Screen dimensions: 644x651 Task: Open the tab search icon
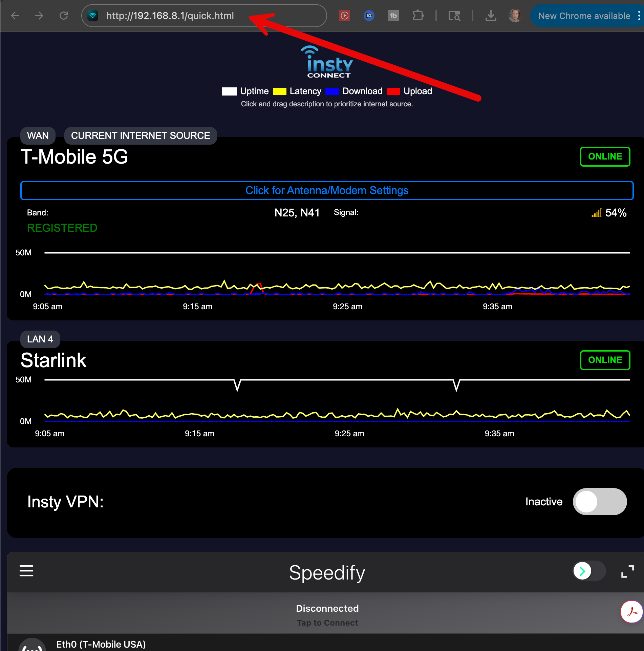pyautogui.click(x=454, y=16)
